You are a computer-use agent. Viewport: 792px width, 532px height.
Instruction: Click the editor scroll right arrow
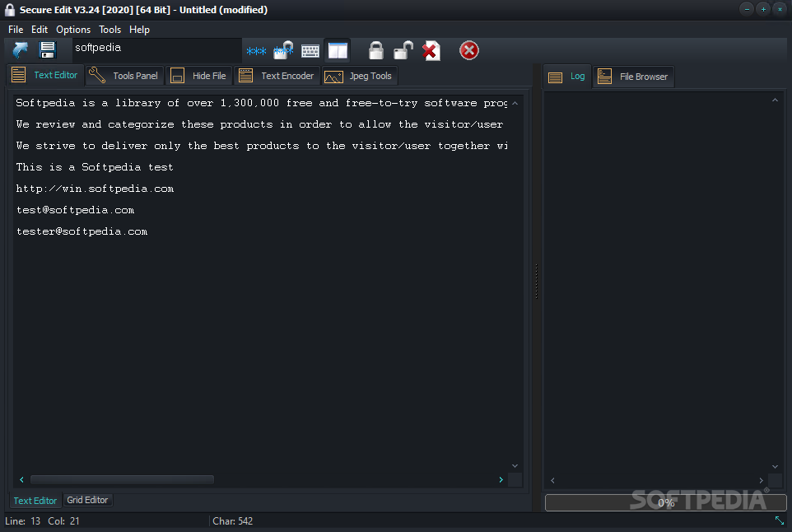click(x=501, y=479)
